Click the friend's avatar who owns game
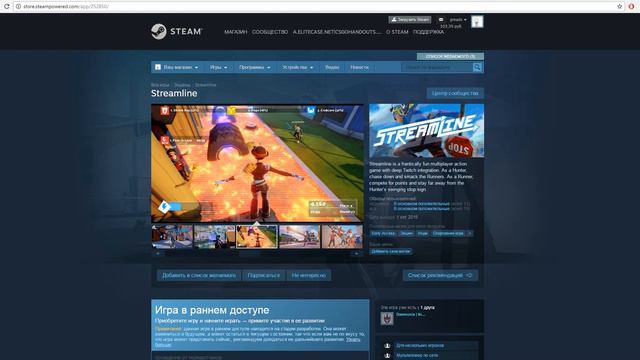This screenshot has width=640, height=360. tap(387, 318)
